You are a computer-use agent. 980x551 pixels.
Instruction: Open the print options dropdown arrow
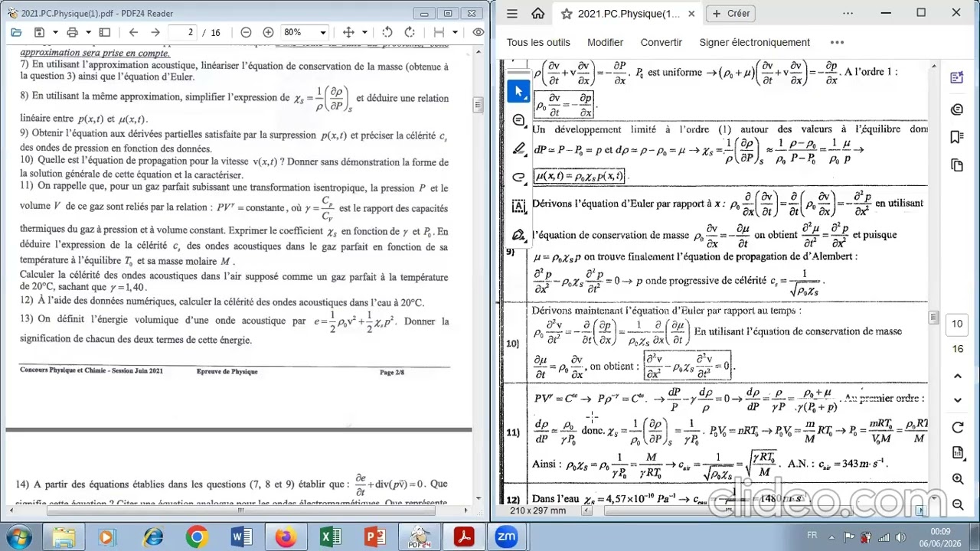pos(88,32)
